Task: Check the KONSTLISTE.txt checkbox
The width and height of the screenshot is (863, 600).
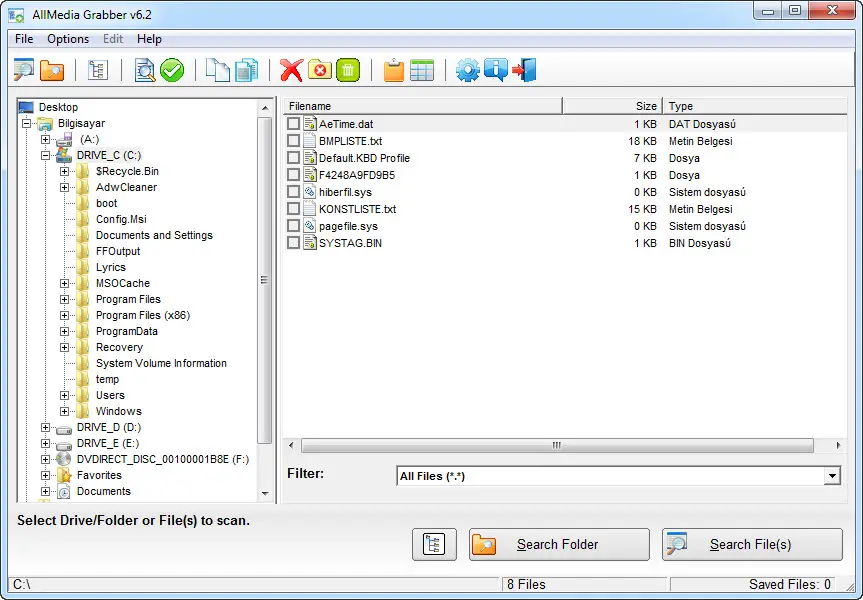Action: click(293, 209)
